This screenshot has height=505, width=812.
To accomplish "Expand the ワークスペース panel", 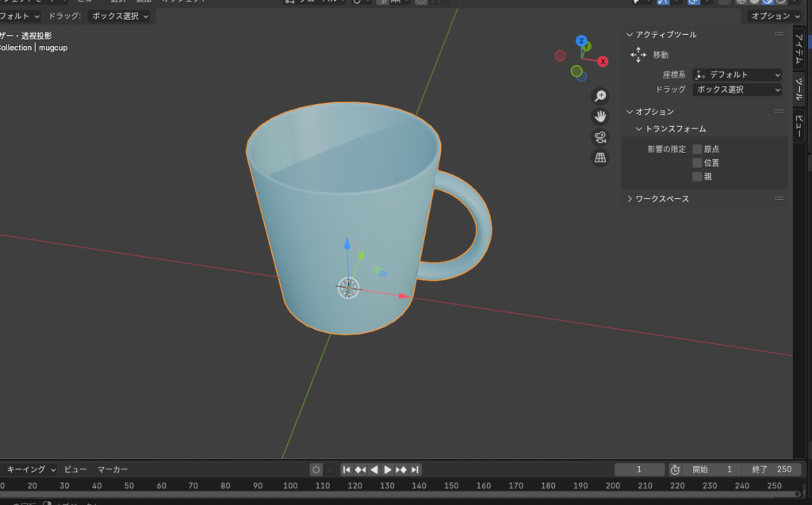I will tap(661, 199).
